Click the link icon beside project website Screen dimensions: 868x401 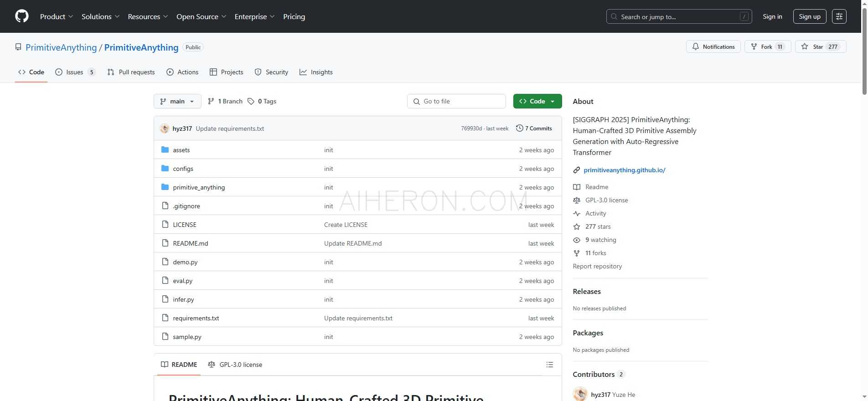577,170
